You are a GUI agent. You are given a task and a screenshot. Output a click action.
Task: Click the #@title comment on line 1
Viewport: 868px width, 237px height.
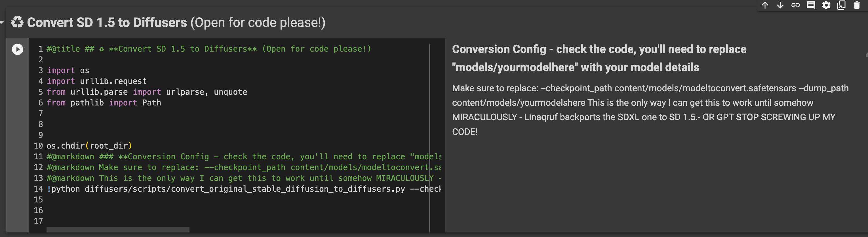point(209,49)
